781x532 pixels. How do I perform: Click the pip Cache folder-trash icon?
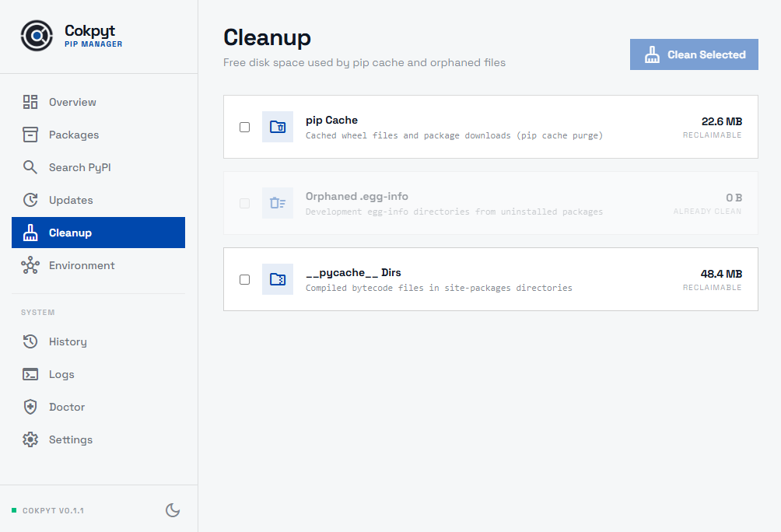tap(278, 127)
